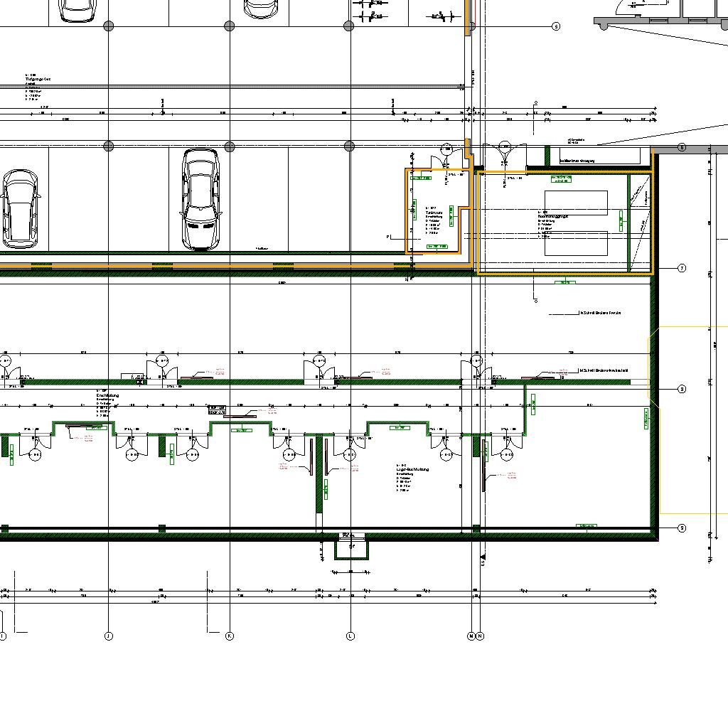Select upper tank rectangle in orange-outlined room

point(576,203)
